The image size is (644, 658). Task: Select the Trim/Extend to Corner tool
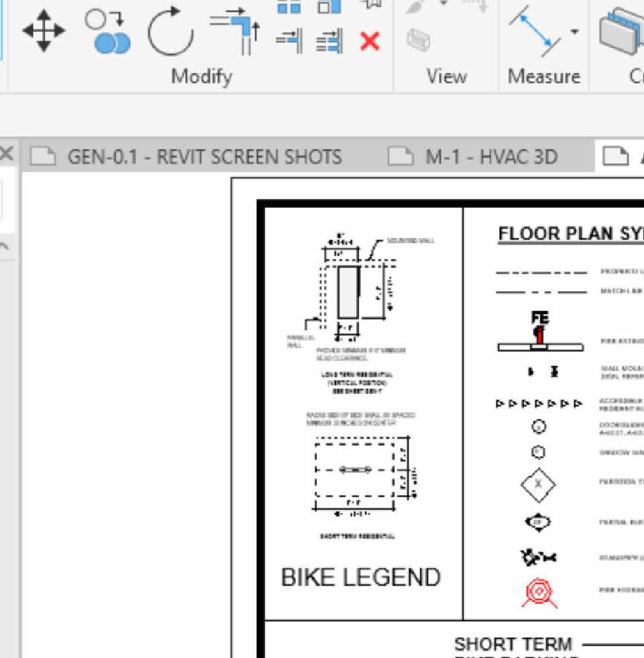pos(235,32)
